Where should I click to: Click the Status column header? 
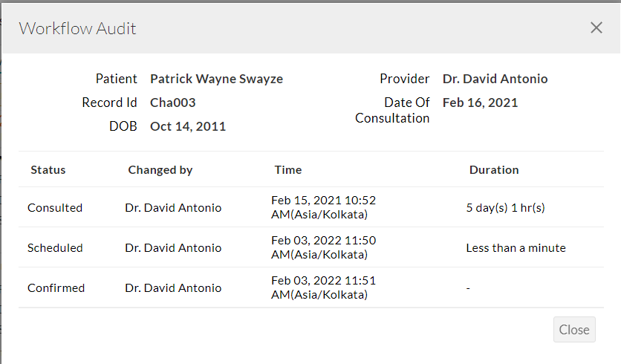(x=48, y=170)
